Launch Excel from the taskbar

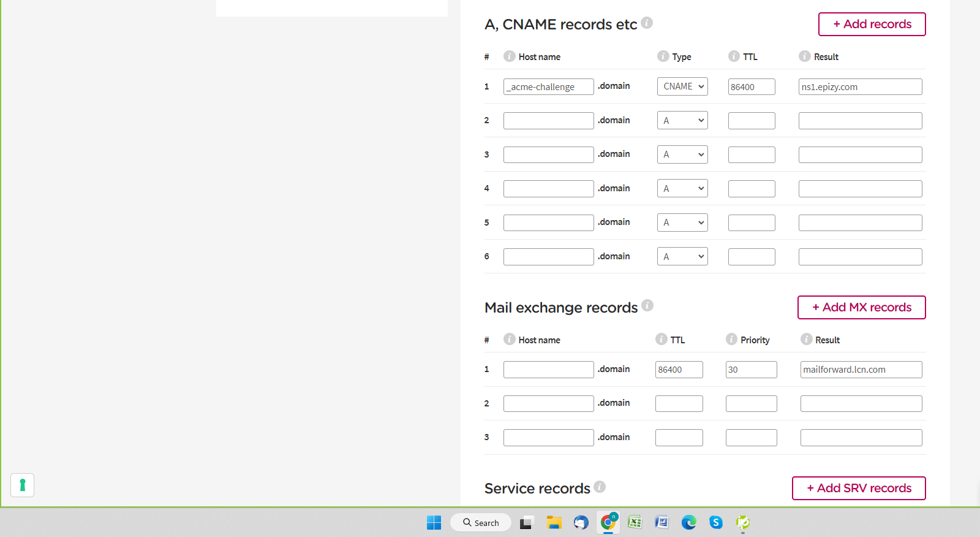(x=635, y=522)
